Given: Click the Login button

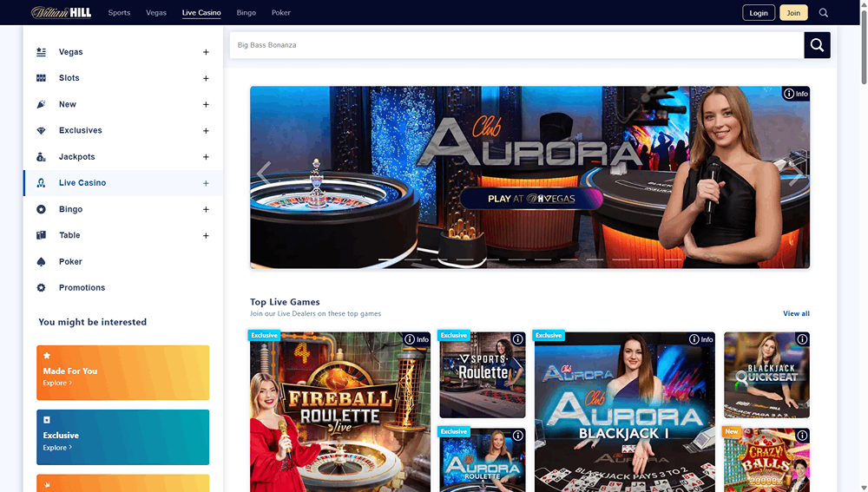Looking at the screenshot, I should (x=759, y=13).
